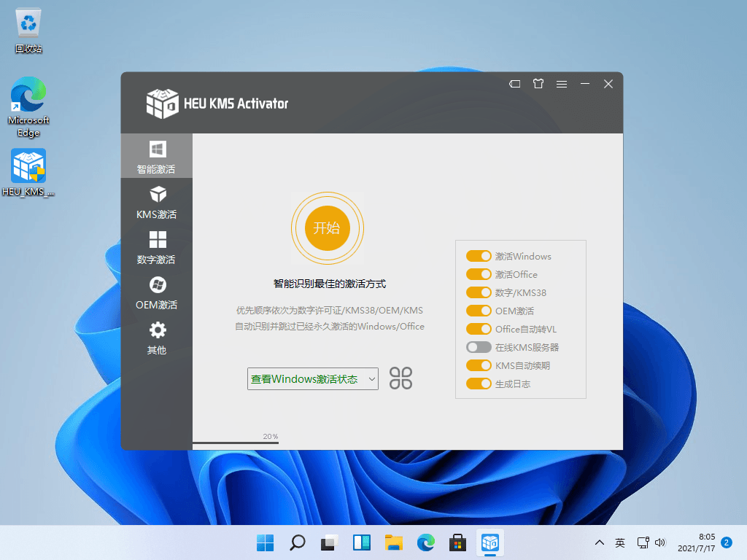Open the 其他 other settings tab
The height and width of the screenshot is (560, 747).
pos(156,338)
